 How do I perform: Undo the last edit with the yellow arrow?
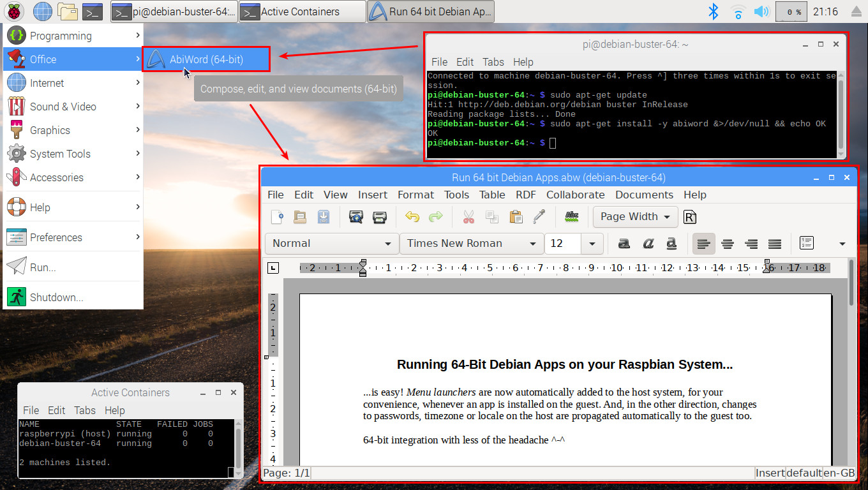tap(412, 217)
